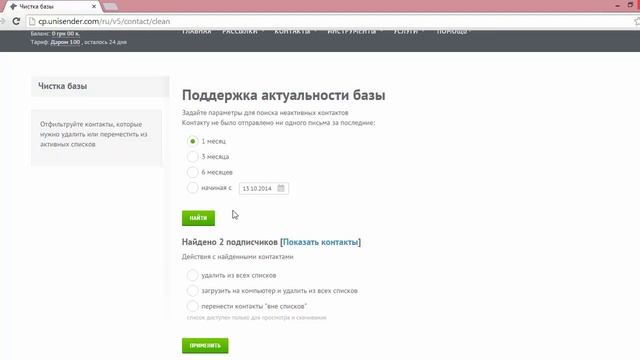Click the browser address bar URL
Image resolution: width=640 pixels, height=360 pixels.
pyautogui.click(x=104, y=21)
